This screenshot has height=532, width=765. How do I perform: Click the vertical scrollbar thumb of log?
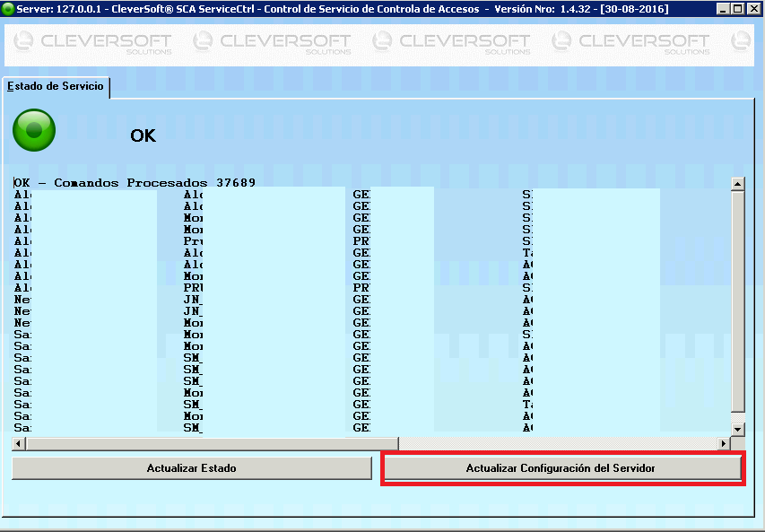[x=738, y=301]
